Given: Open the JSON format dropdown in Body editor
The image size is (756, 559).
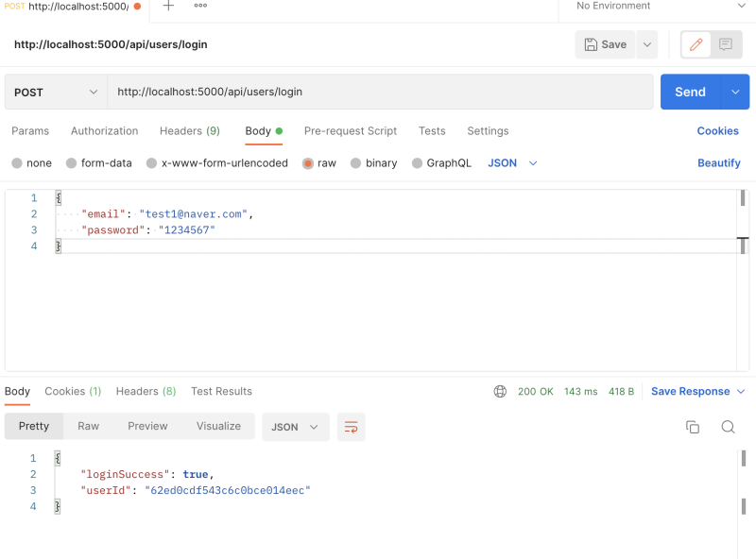Looking at the screenshot, I should coord(510,162).
